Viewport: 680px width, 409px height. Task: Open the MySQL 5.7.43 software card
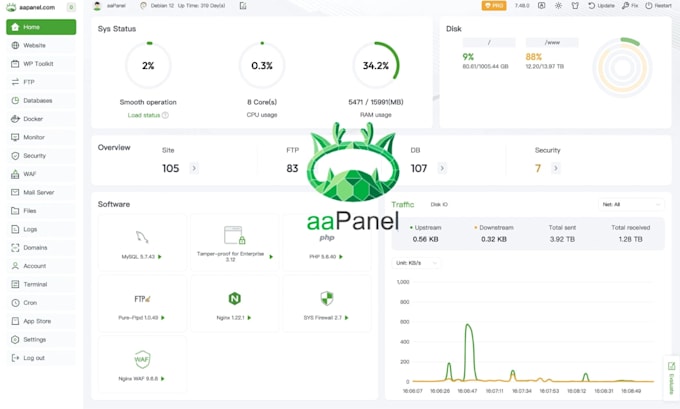[142, 243]
